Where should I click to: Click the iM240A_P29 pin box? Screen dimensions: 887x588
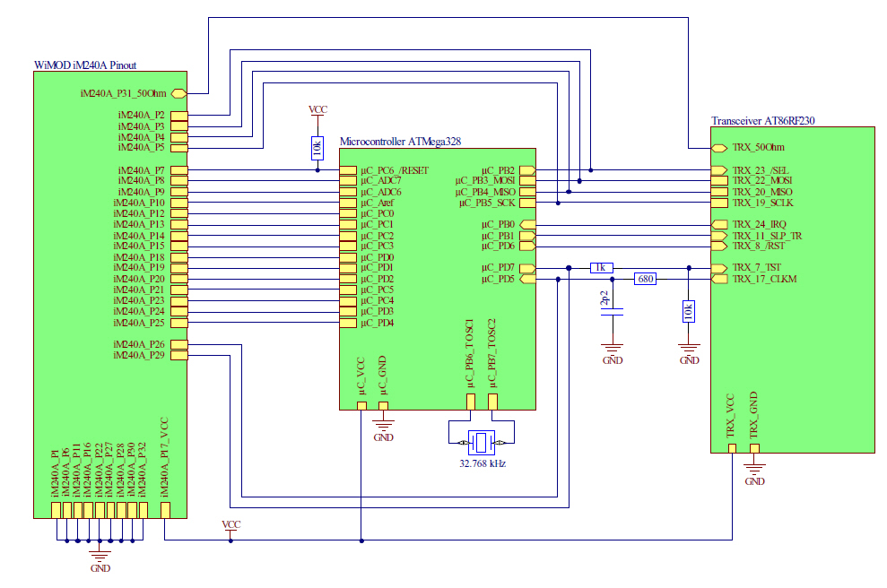(x=178, y=355)
